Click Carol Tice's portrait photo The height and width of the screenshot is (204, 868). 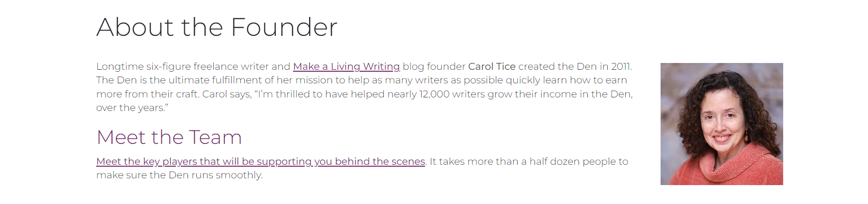[721, 124]
